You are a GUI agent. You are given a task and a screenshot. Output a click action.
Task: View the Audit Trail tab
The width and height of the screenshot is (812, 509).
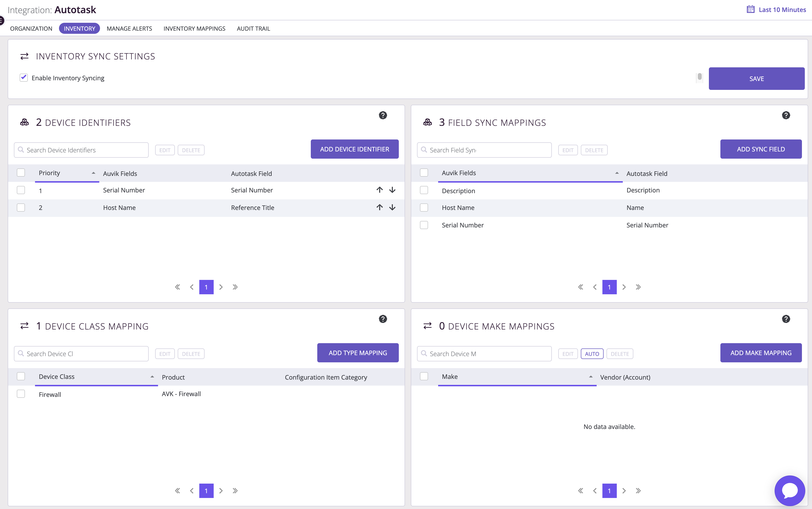[253, 29]
